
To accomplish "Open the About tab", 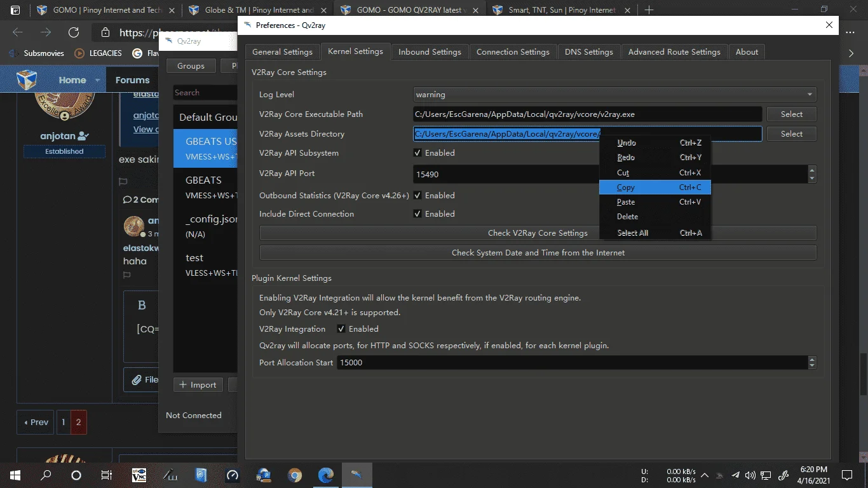I will pyautogui.click(x=747, y=52).
